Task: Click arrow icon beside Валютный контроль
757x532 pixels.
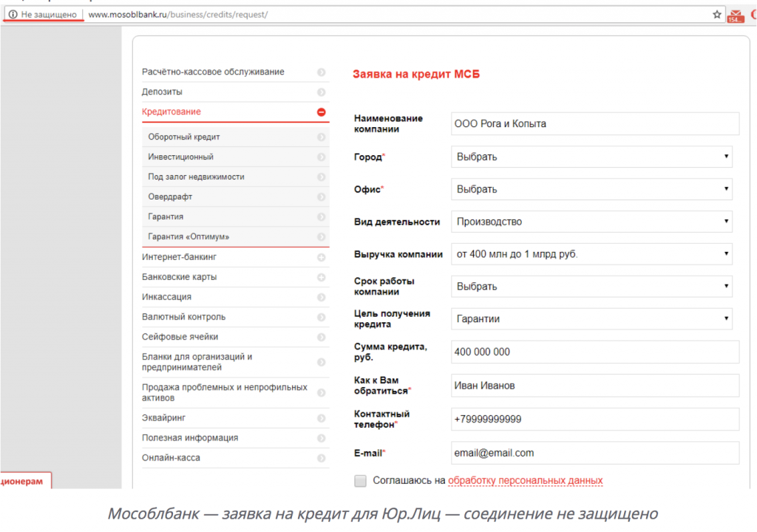Action: pos(321,317)
